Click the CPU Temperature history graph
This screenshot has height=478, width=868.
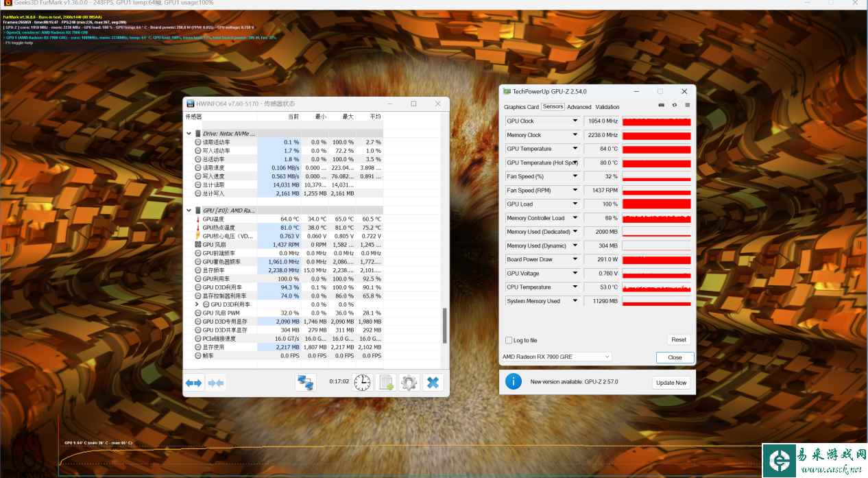656,287
